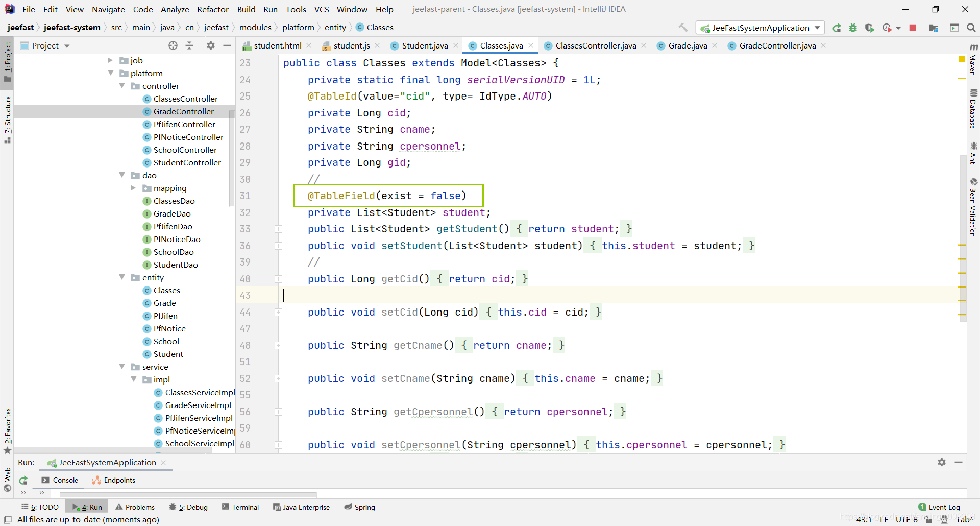Switch to GradeController.java tab

[777, 45]
